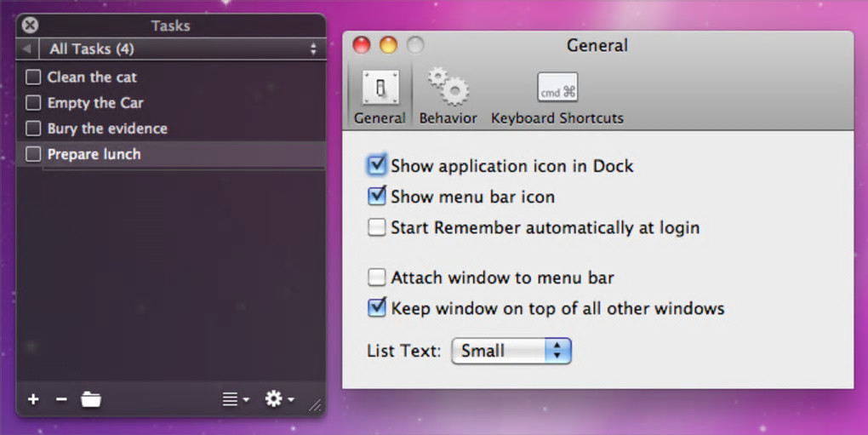The image size is (868, 435).
Task: Grab the resize handle of the Tasks window
Action: click(x=315, y=405)
